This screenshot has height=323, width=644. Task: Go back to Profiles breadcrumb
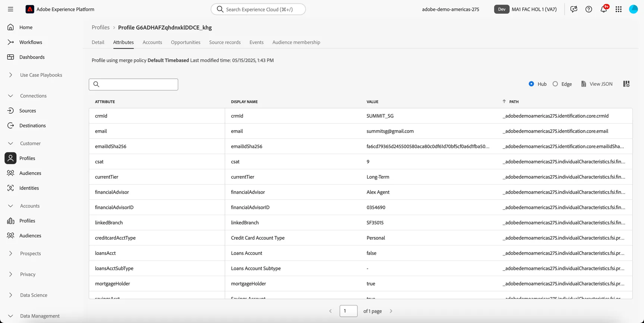pos(101,28)
